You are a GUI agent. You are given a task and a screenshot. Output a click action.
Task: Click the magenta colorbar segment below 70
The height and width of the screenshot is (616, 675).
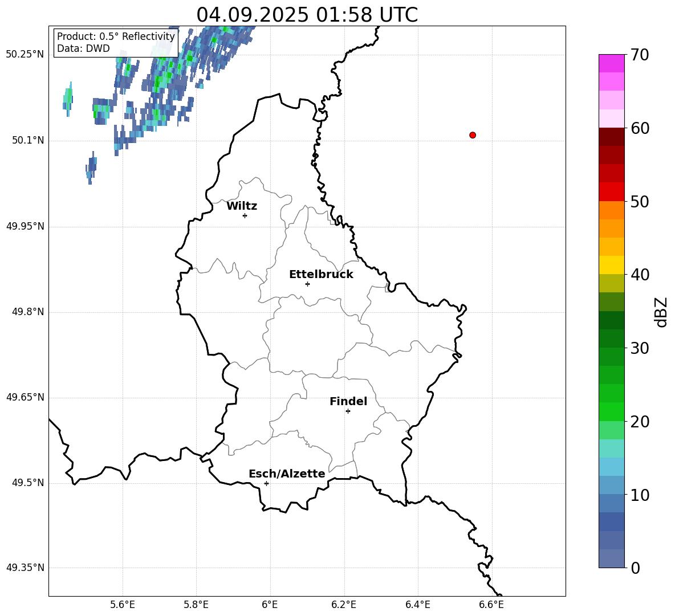point(612,64)
